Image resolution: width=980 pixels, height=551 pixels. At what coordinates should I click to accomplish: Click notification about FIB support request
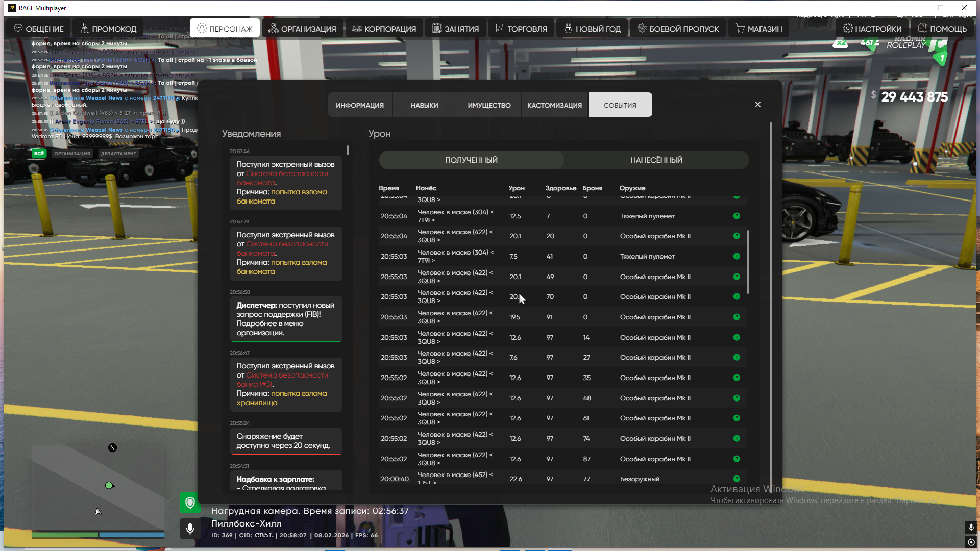285,319
